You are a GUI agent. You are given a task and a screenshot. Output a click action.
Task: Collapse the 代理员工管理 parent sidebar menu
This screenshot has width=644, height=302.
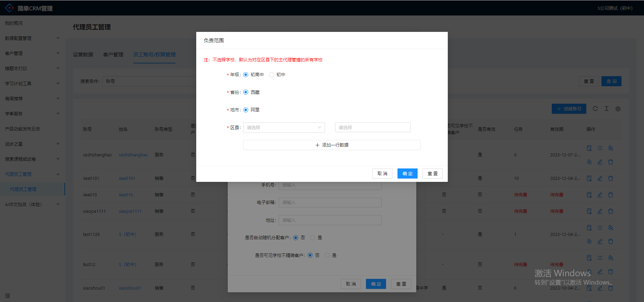[32, 174]
